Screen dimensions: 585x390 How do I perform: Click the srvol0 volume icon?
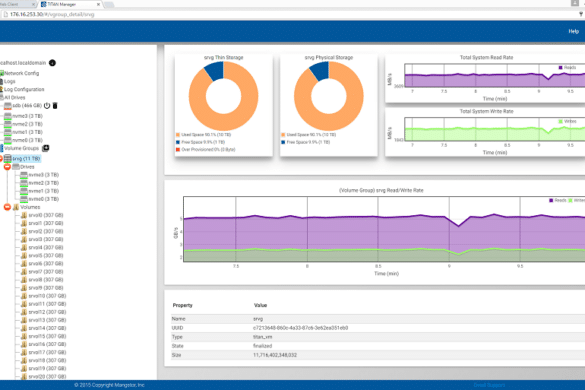[24, 215]
